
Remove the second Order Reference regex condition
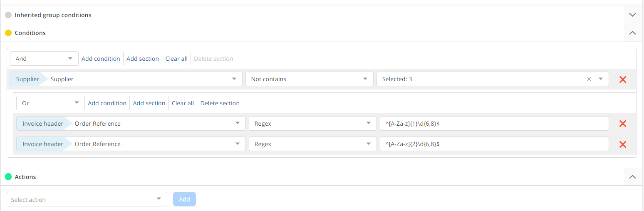click(622, 144)
